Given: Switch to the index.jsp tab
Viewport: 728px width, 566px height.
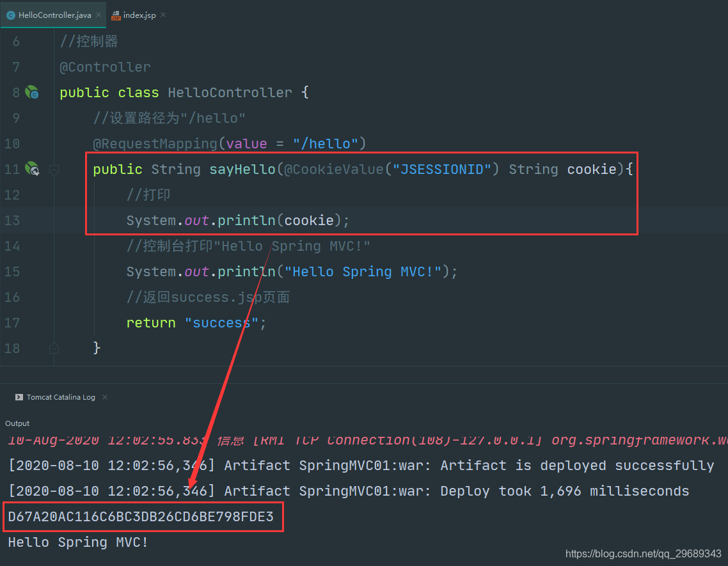Looking at the screenshot, I should [x=139, y=15].
